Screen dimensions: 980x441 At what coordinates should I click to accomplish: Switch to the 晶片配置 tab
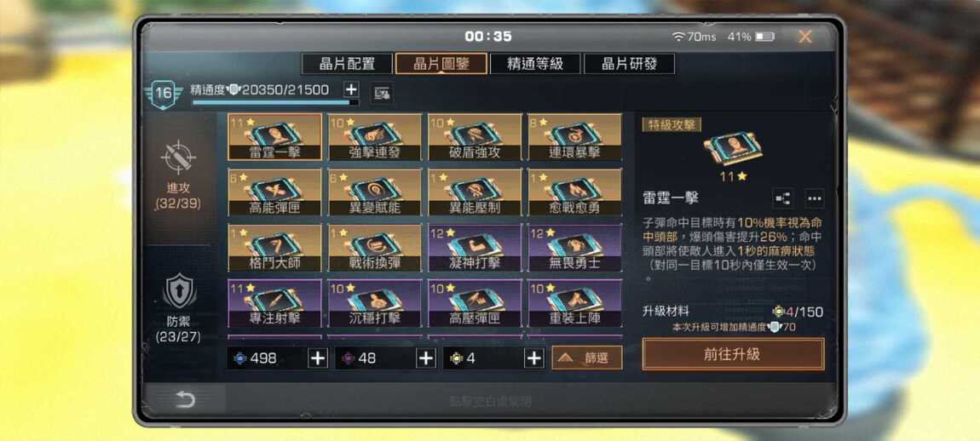pyautogui.click(x=347, y=64)
